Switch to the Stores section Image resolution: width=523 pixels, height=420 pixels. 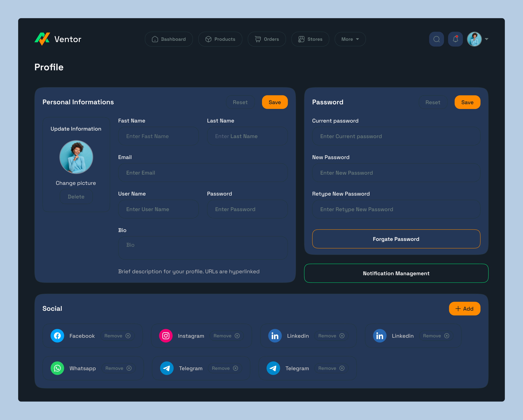[310, 39]
